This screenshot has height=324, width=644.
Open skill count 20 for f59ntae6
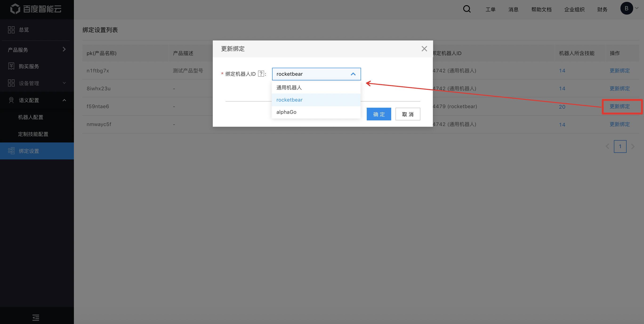click(x=562, y=107)
